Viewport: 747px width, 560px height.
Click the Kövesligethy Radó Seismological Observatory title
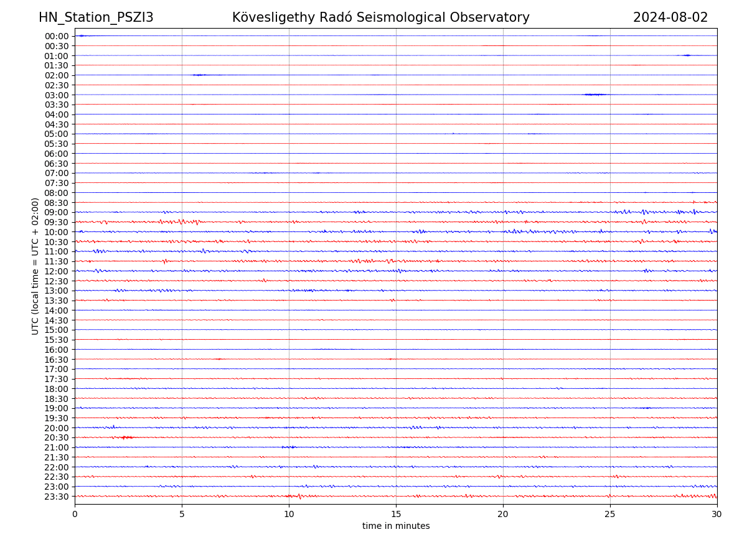point(380,17)
